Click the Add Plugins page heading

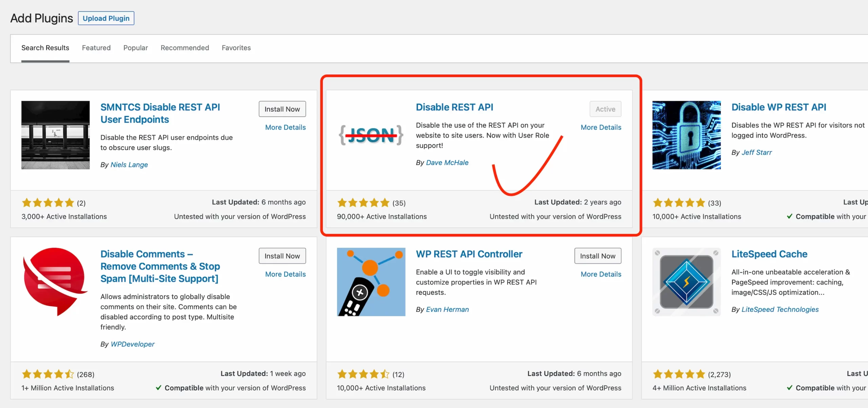pos(42,18)
